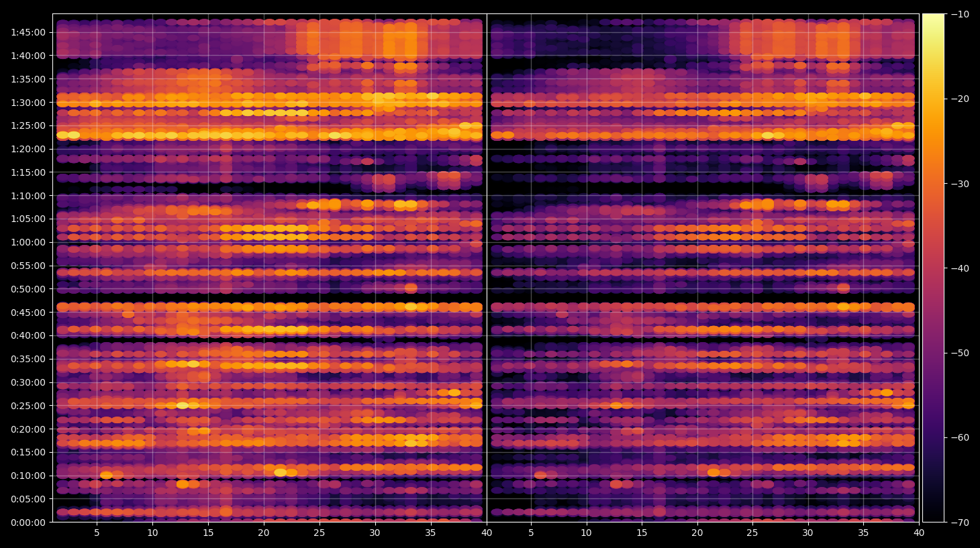Click the 0:10:00 tick label
The image size is (980, 548).
click(x=28, y=476)
